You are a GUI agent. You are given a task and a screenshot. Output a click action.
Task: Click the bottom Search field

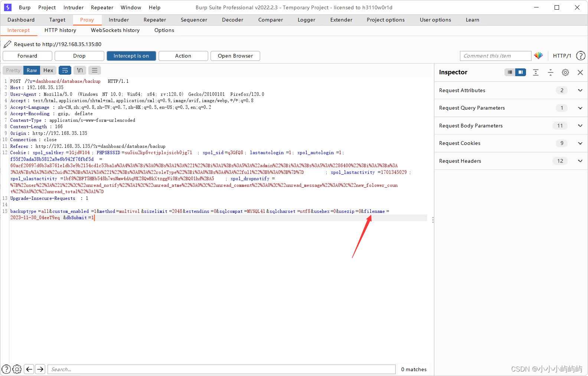[222, 369]
